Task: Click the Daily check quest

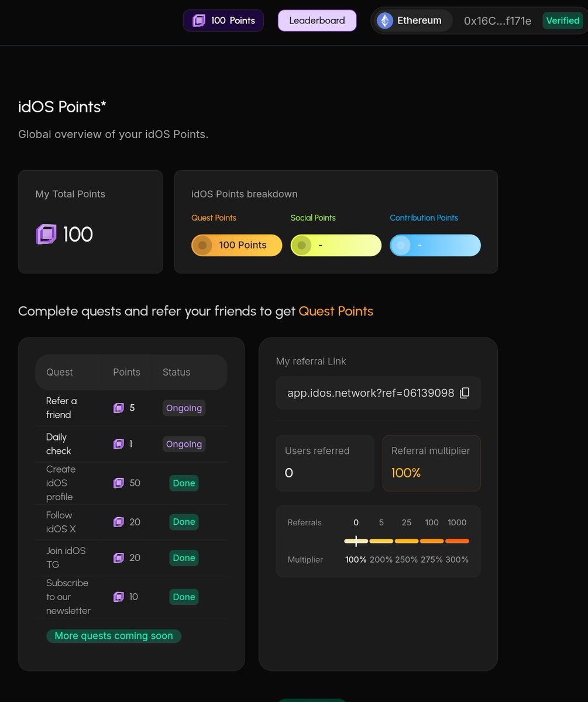Action: [59, 444]
